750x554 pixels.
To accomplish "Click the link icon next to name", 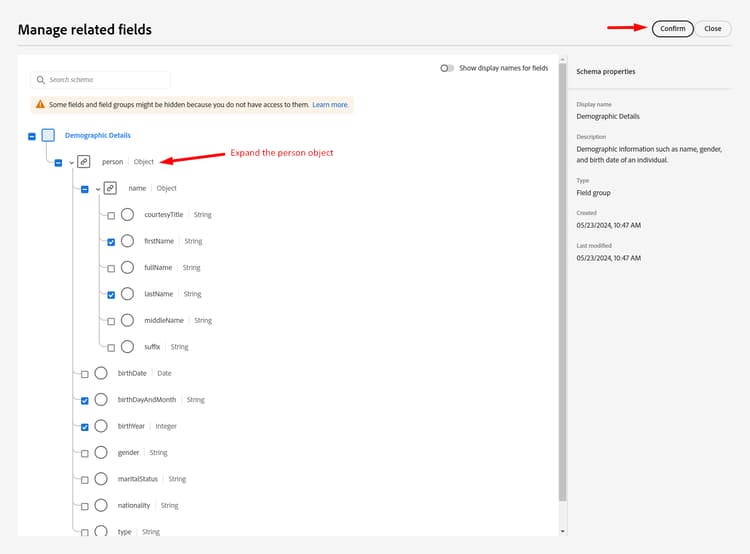I will coord(110,188).
